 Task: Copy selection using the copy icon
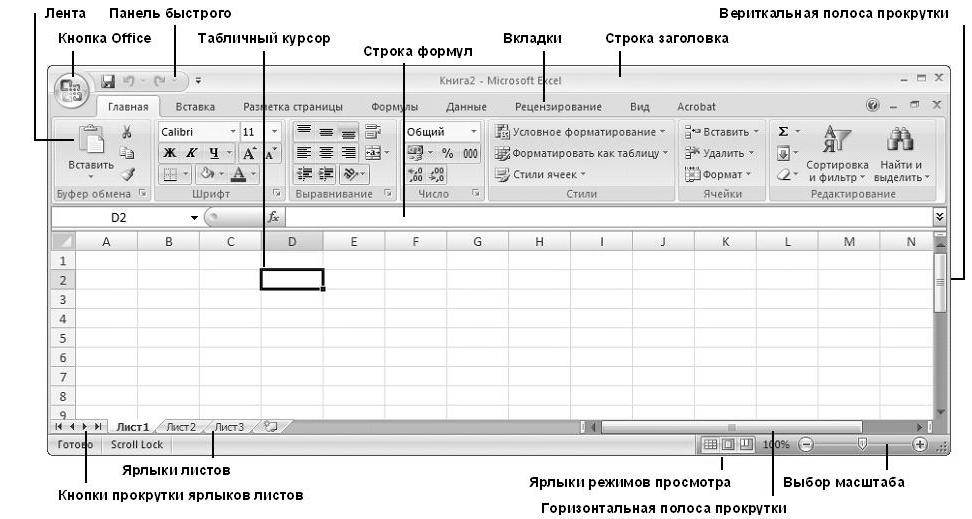(126, 153)
